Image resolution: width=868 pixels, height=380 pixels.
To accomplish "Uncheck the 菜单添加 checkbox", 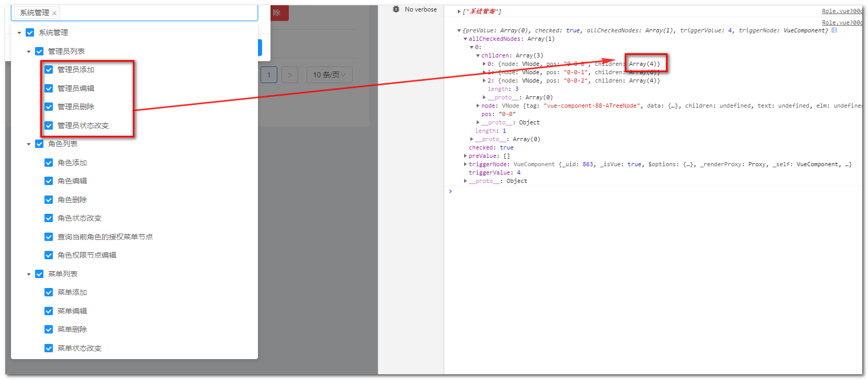I will coord(49,292).
